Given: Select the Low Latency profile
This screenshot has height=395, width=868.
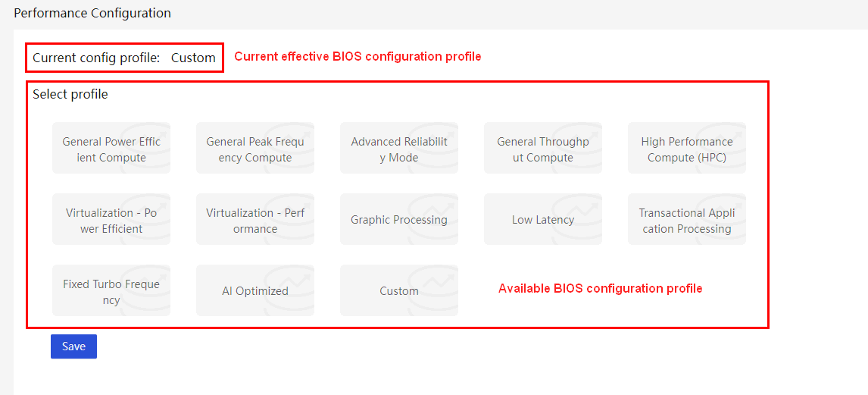Looking at the screenshot, I should 543,219.
